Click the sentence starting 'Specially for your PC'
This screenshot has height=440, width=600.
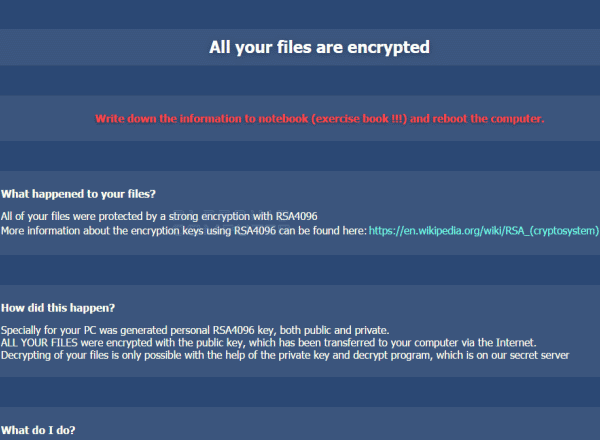[x=195, y=330]
